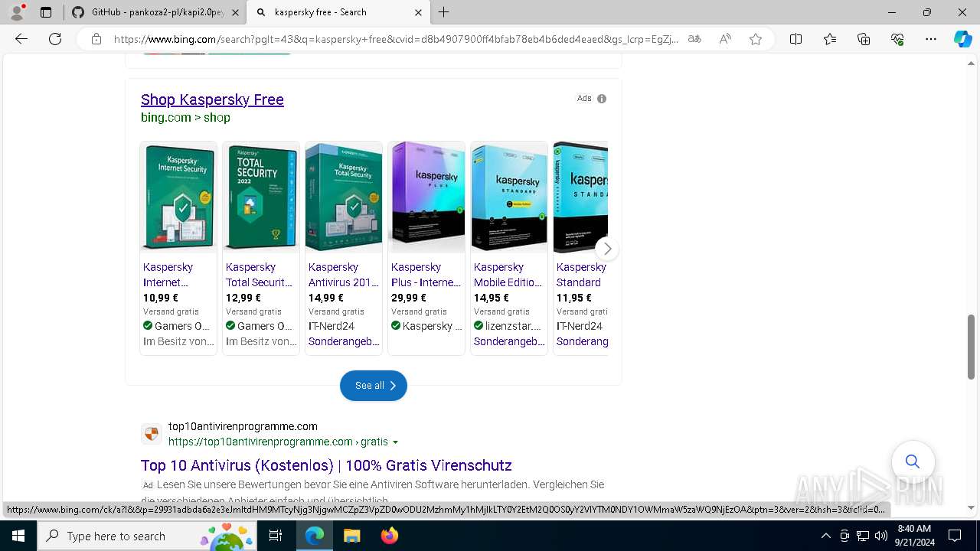Click the 29,99 € price text
980x551 pixels.
tap(409, 298)
